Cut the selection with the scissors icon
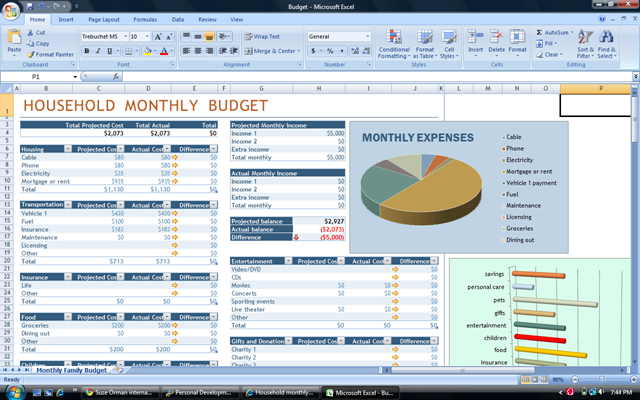The width and height of the screenshot is (640, 400). pyautogui.click(x=31, y=32)
